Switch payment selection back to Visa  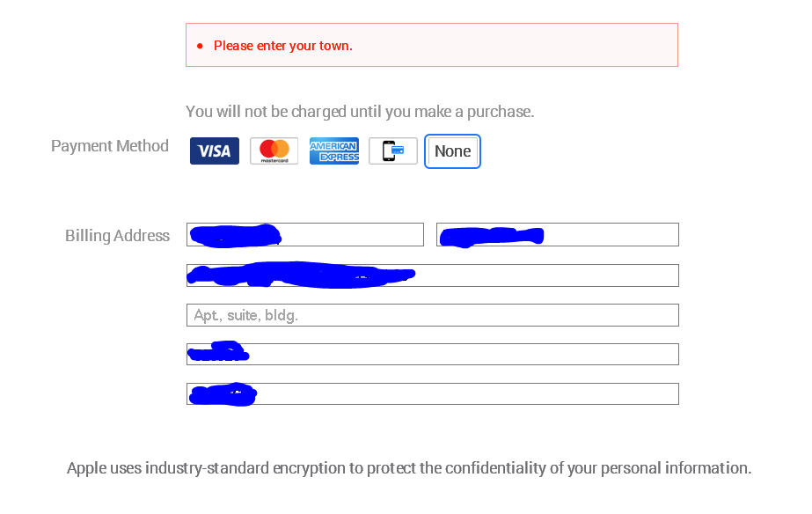[214, 151]
